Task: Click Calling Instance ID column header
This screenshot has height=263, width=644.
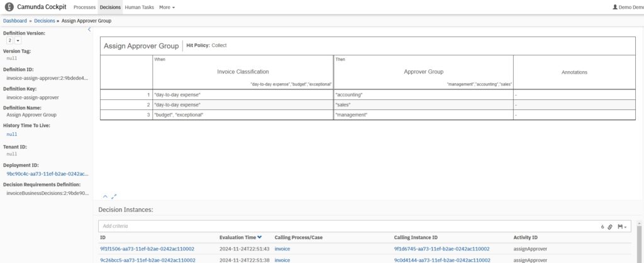Action: click(416, 238)
